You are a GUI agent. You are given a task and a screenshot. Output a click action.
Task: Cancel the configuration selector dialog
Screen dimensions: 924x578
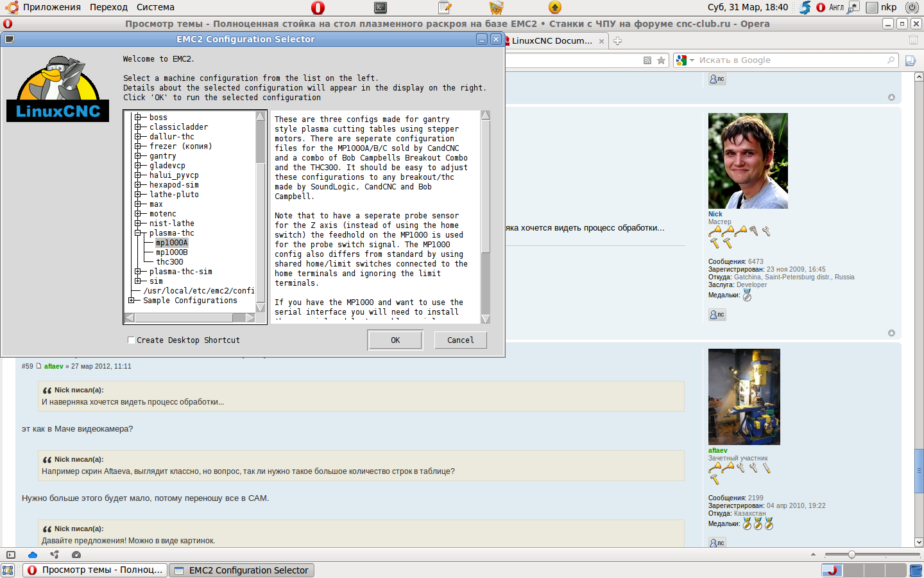click(461, 340)
